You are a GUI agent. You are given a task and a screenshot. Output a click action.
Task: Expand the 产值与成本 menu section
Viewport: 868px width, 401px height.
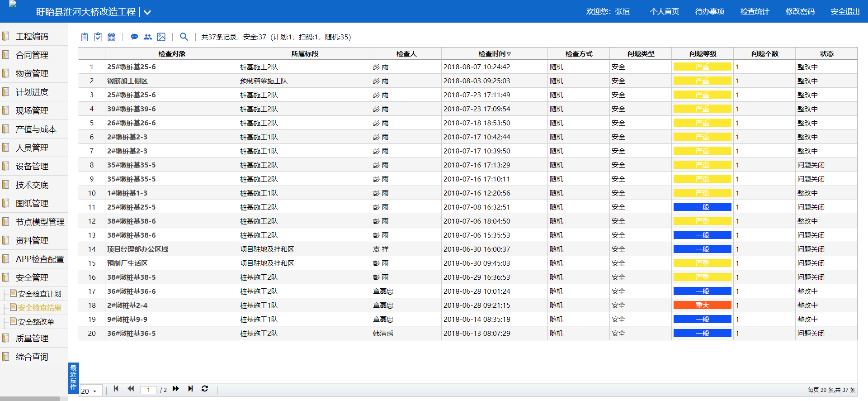tap(34, 129)
